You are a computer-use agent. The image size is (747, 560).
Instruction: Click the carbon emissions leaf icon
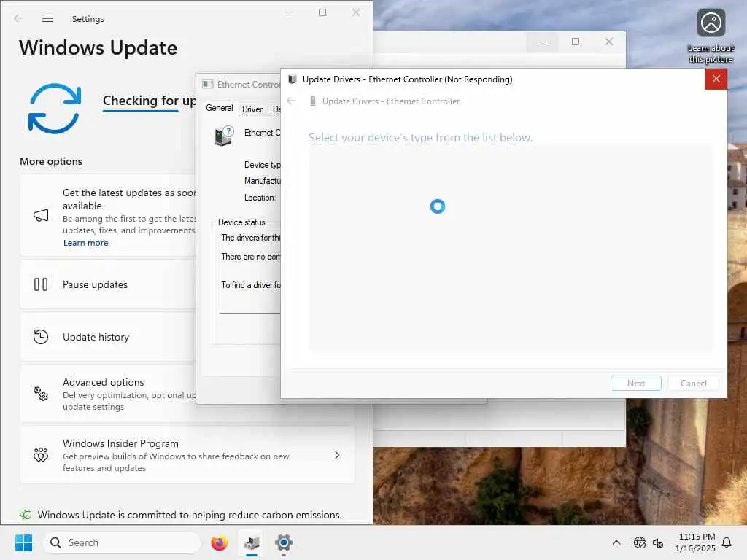pos(26,515)
